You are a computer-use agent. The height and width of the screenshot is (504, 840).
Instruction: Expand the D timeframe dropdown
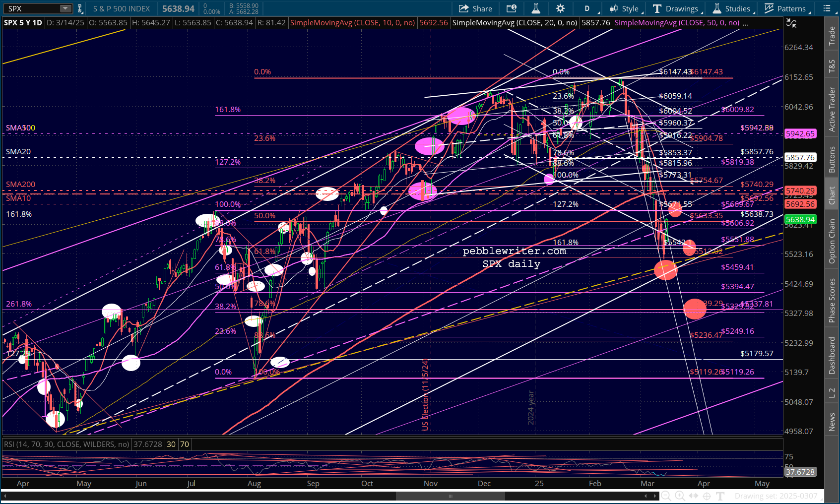tap(589, 8)
